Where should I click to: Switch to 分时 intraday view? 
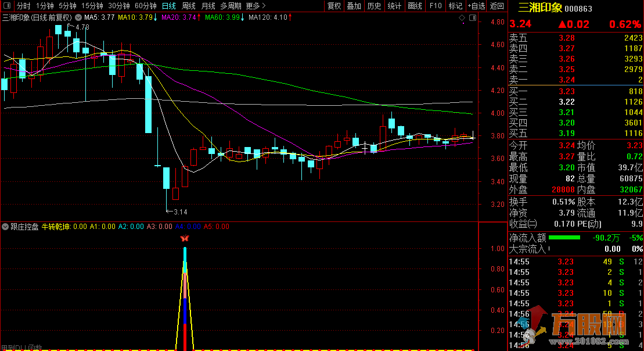pos(23,6)
